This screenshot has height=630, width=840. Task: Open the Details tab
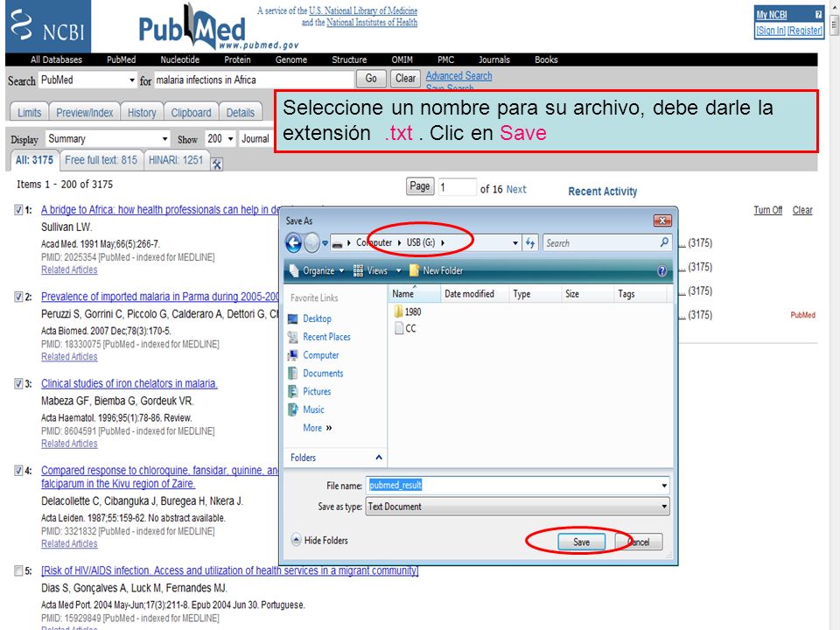click(241, 113)
